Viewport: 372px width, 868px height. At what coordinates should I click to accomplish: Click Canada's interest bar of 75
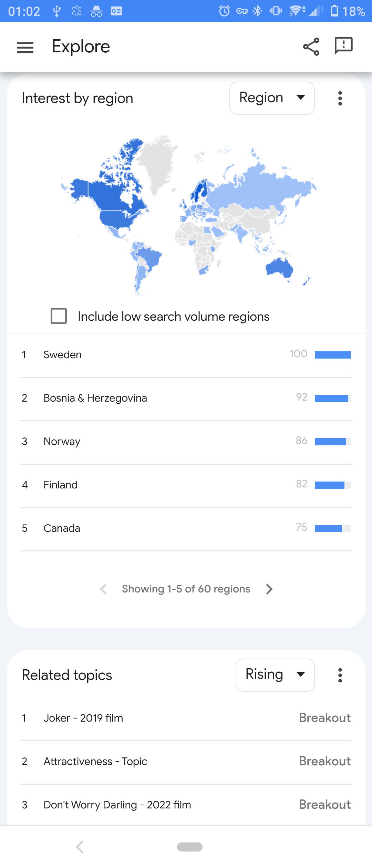click(333, 528)
